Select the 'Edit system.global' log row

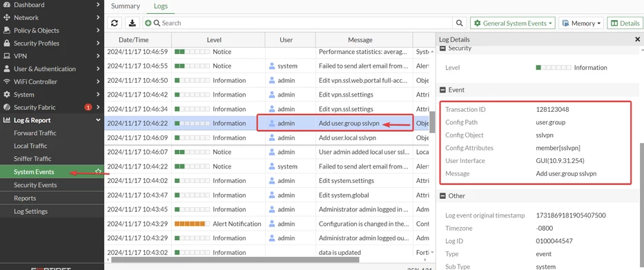(x=267, y=195)
